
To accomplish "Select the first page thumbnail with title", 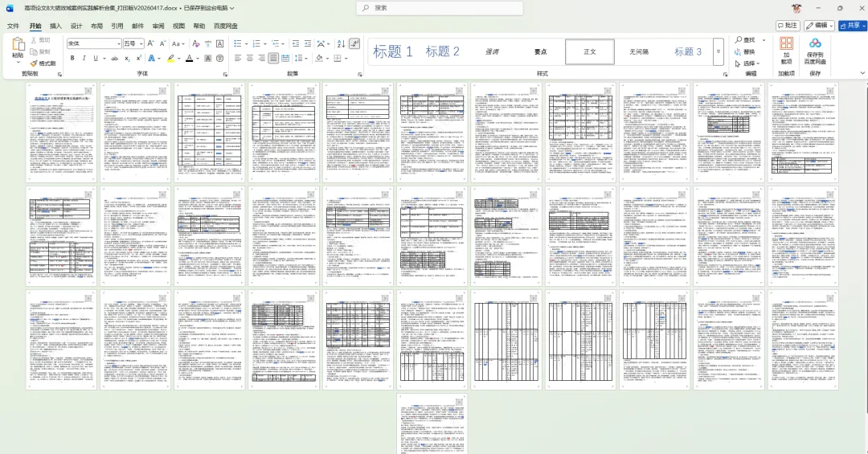I will pyautogui.click(x=61, y=133).
